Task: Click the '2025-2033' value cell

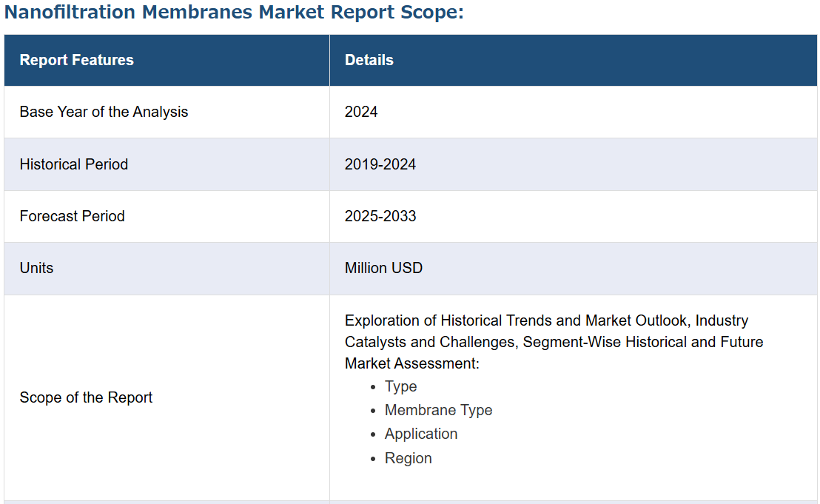Action: pyautogui.click(x=573, y=216)
